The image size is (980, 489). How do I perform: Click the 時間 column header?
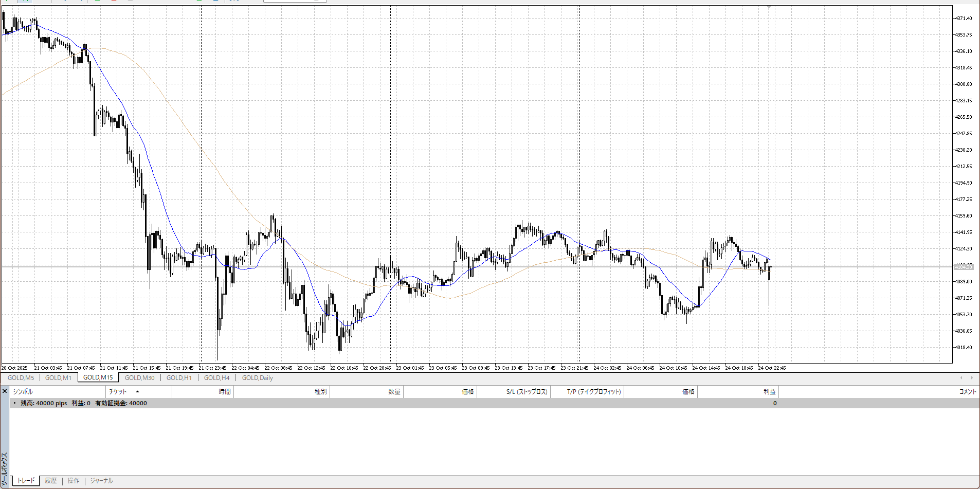point(224,392)
